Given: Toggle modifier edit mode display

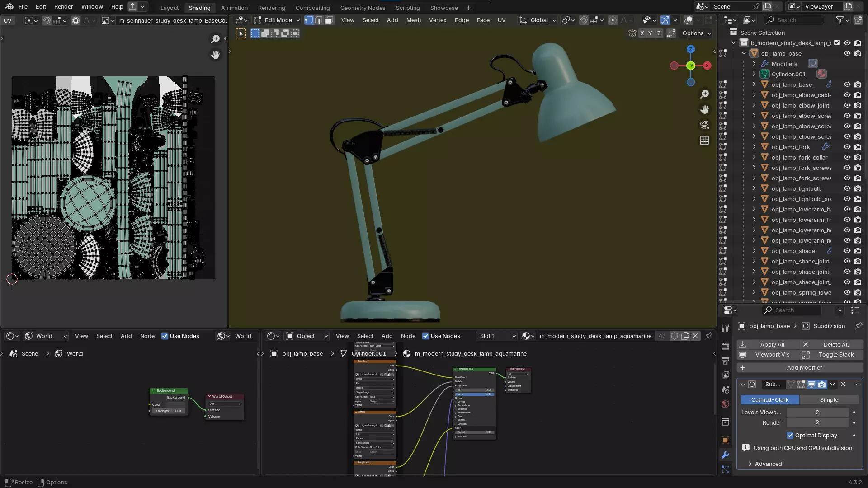Looking at the screenshot, I should [x=801, y=385].
